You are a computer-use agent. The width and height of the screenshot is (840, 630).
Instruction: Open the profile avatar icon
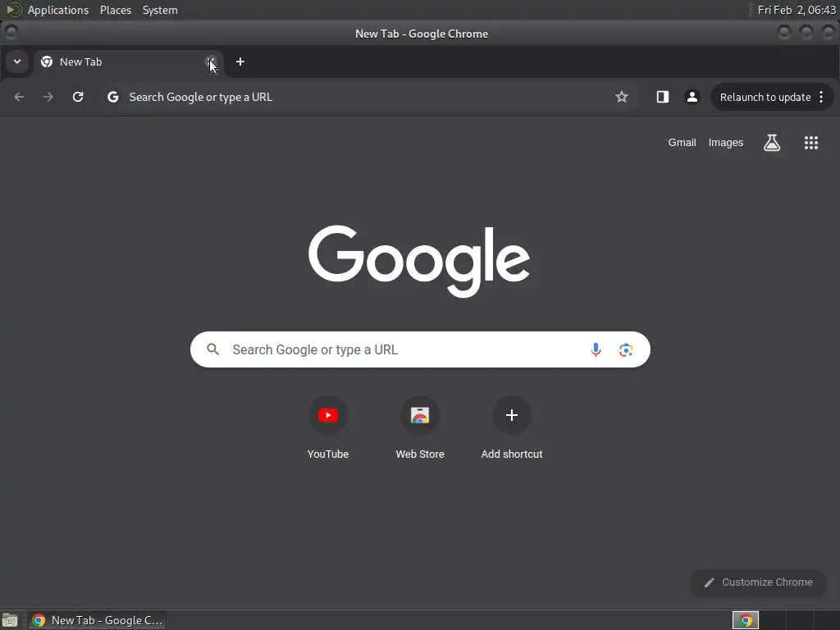tap(692, 97)
